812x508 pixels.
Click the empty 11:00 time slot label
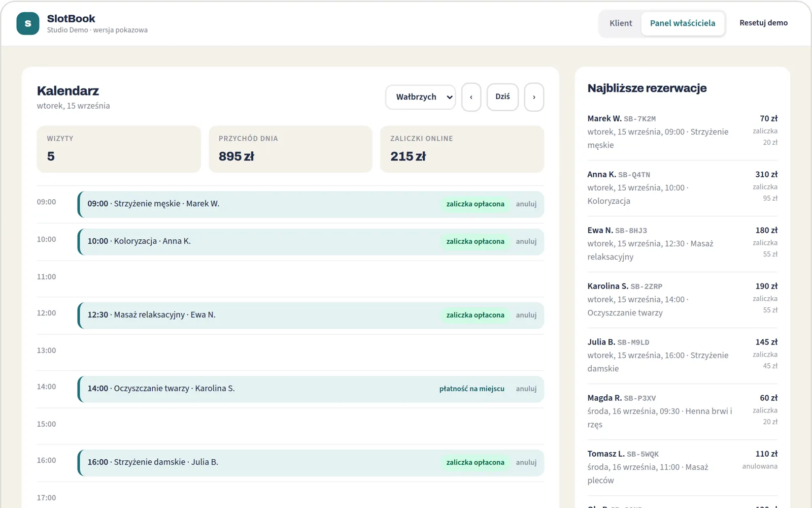point(46,277)
